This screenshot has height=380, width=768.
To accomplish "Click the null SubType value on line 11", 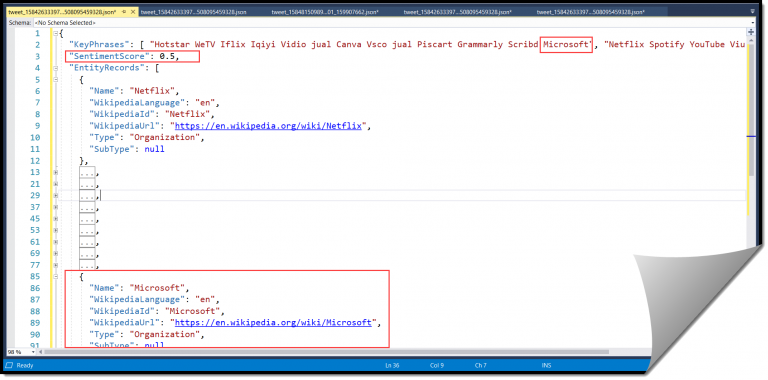I will [x=154, y=149].
